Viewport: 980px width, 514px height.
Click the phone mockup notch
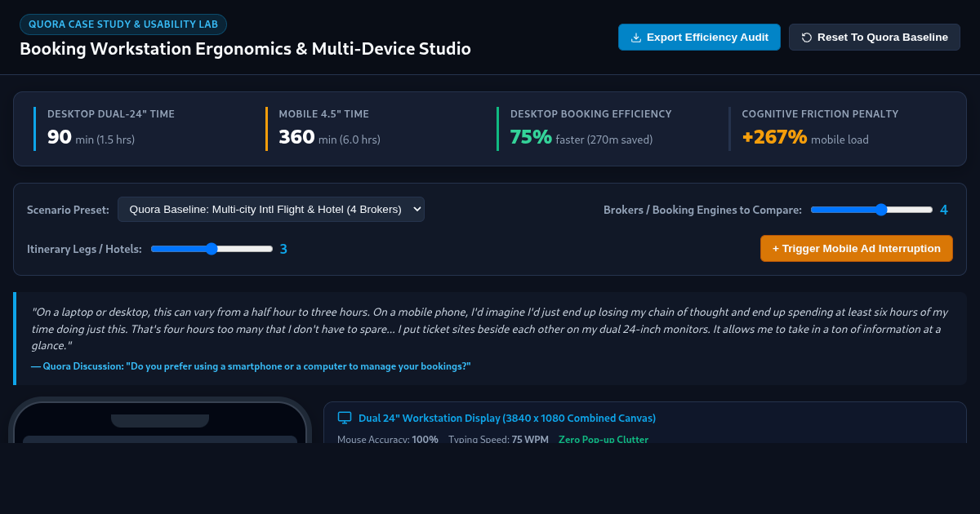click(x=160, y=420)
